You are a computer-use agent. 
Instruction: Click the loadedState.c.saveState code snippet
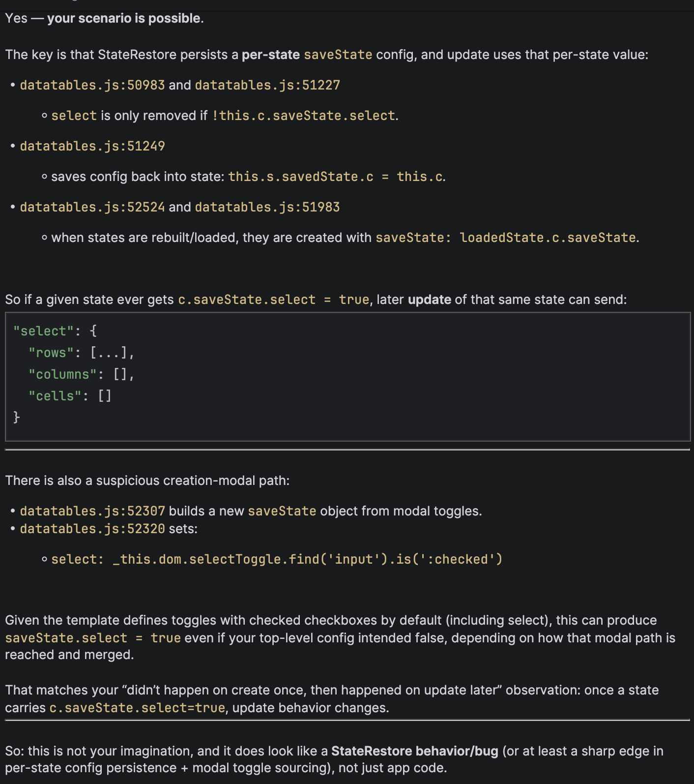[548, 238]
